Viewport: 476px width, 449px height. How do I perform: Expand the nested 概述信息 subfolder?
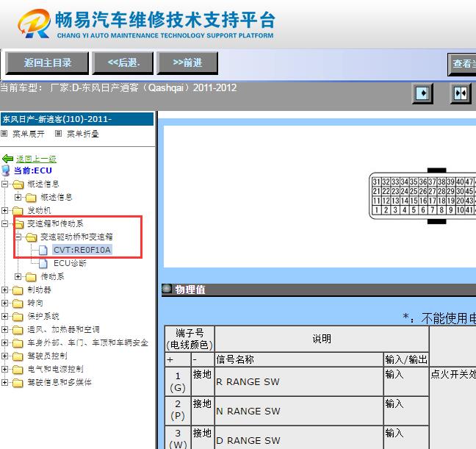(18, 197)
